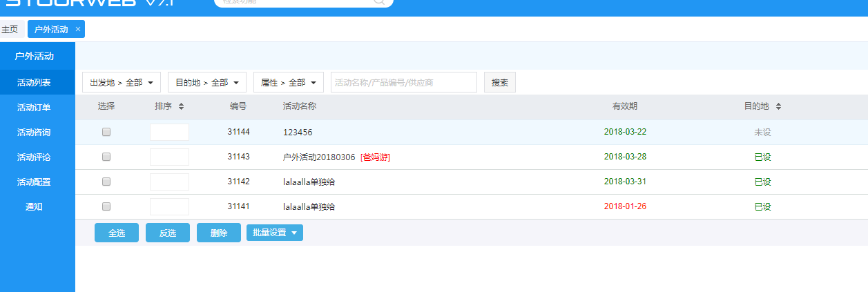The width and height of the screenshot is (868, 292).
Task: Focus the activity name search input field
Action: 403,82
